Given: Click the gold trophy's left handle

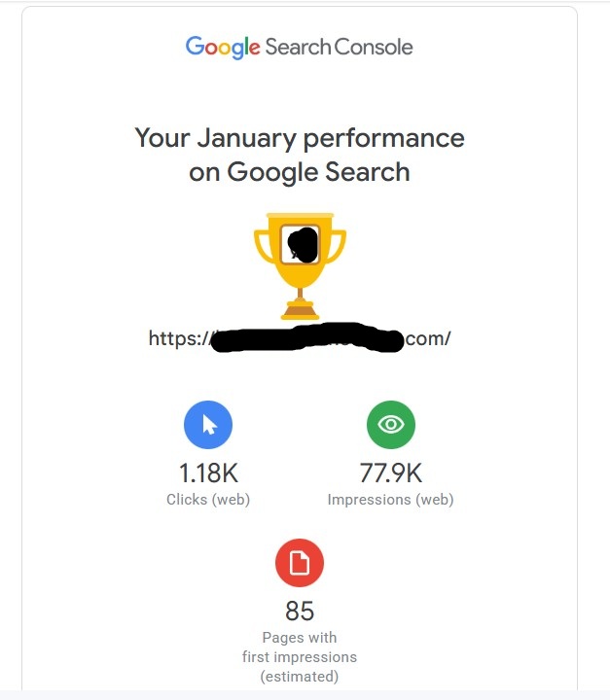Looking at the screenshot, I should pyautogui.click(x=263, y=246).
